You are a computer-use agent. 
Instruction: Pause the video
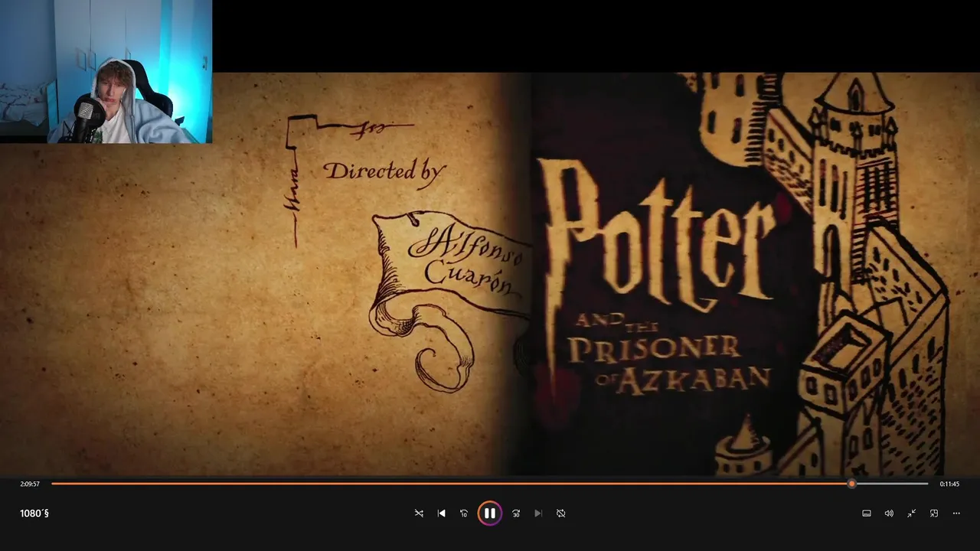pyautogui.click(x=490, y=514)
